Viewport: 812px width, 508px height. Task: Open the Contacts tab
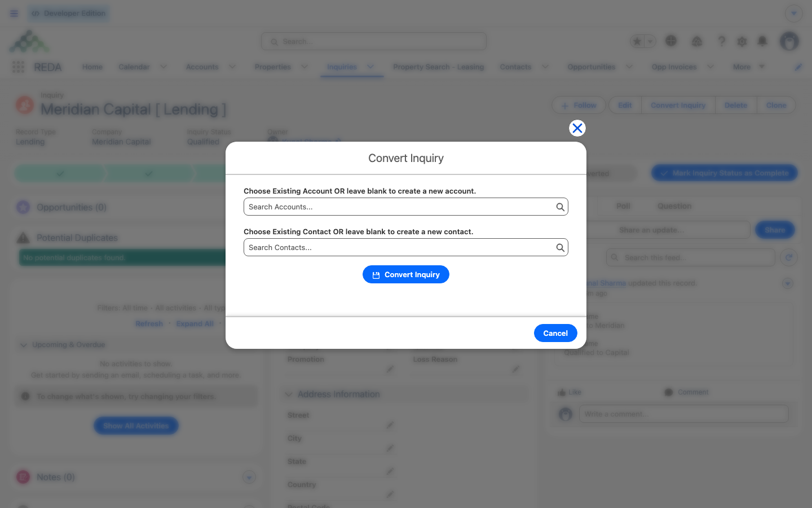pyautogui.click(x=515, y=67)
